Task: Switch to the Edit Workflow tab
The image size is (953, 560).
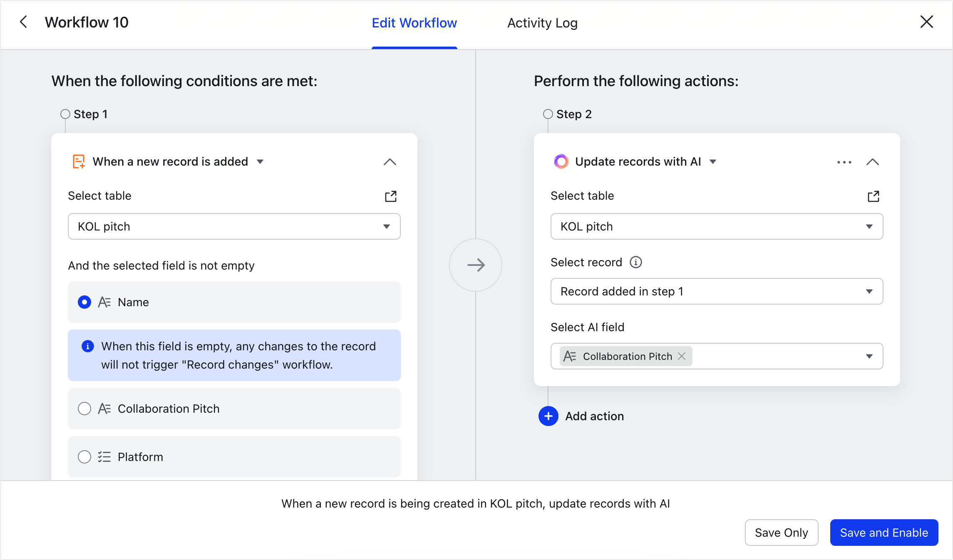Action: pos(414,23)
